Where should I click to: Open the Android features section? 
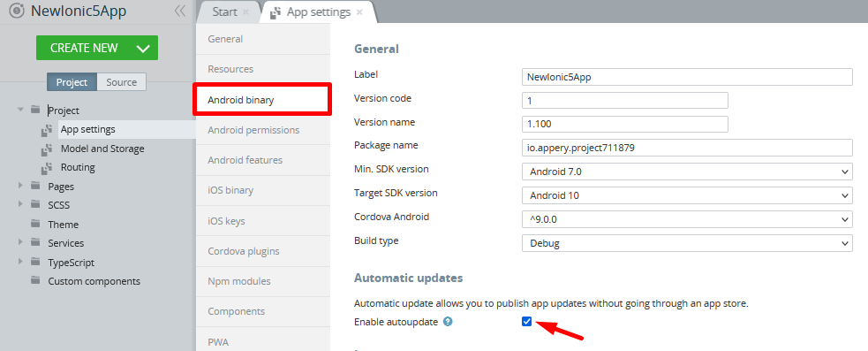(263, 160)
